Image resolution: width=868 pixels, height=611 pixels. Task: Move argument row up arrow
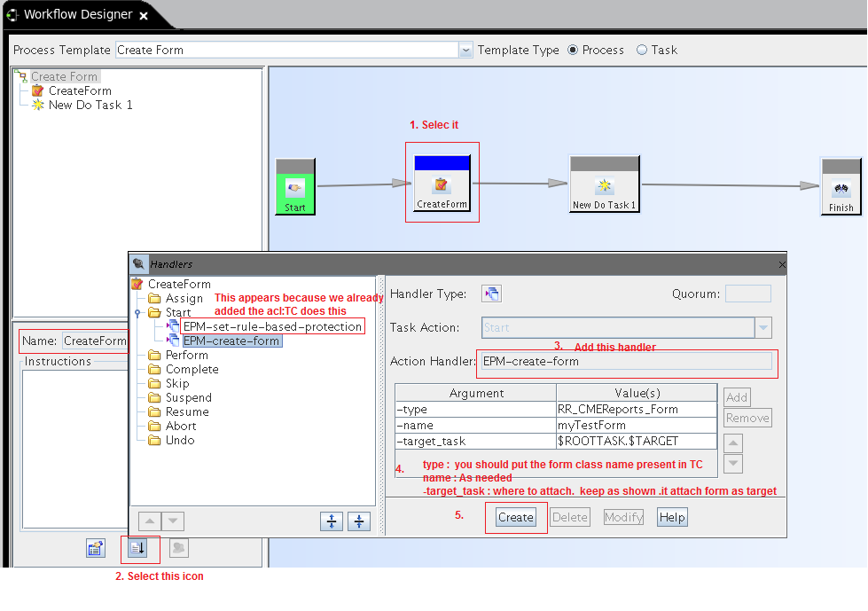coord(733,443)
